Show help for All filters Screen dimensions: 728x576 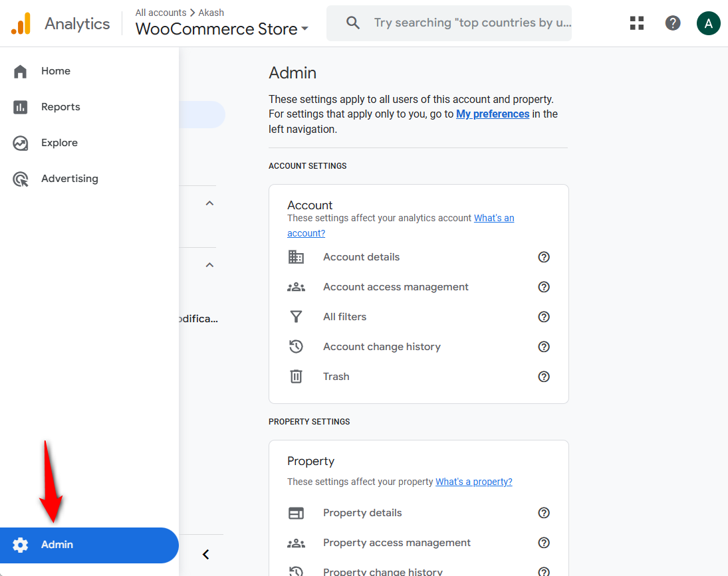(544, 317)
